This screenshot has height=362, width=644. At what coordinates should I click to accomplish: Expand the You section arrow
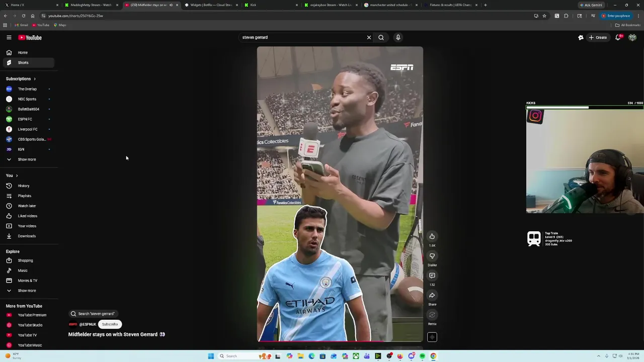[x=17, y=175]
